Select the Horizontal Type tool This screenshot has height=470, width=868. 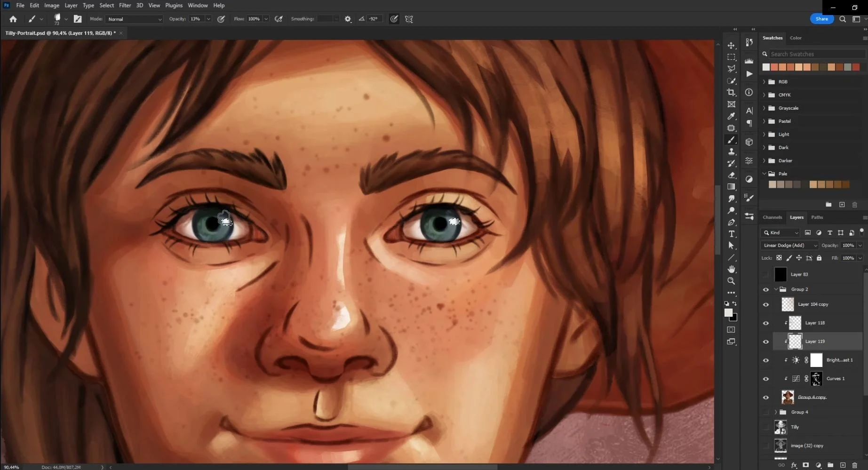point(731,234)
